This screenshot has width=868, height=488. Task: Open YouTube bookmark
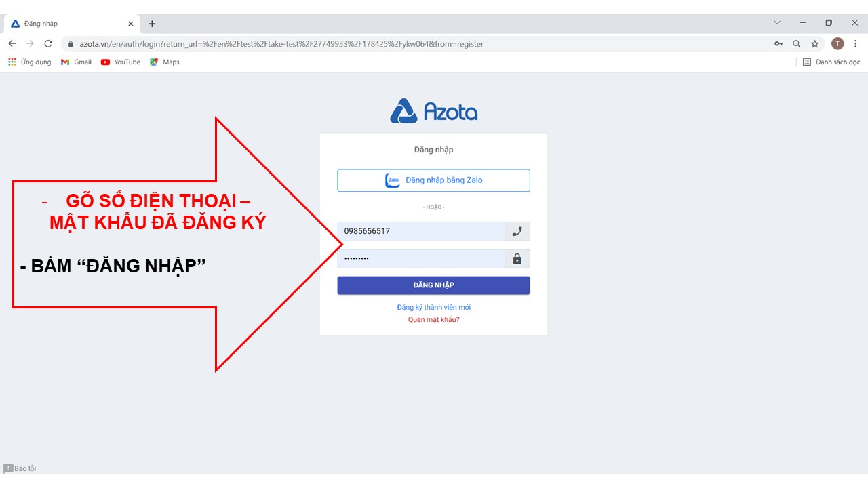[121, 62]
